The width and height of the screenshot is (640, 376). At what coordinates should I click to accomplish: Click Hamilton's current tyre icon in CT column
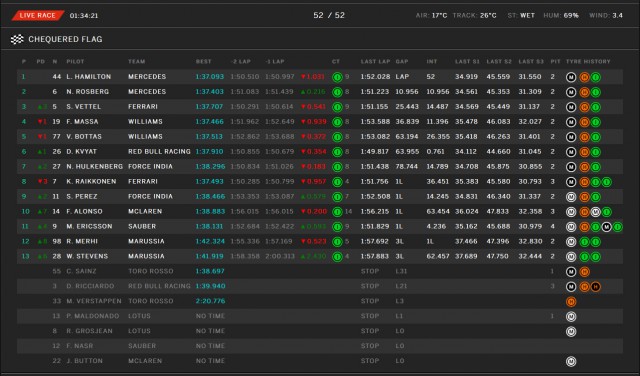click(x=337, y=77)
